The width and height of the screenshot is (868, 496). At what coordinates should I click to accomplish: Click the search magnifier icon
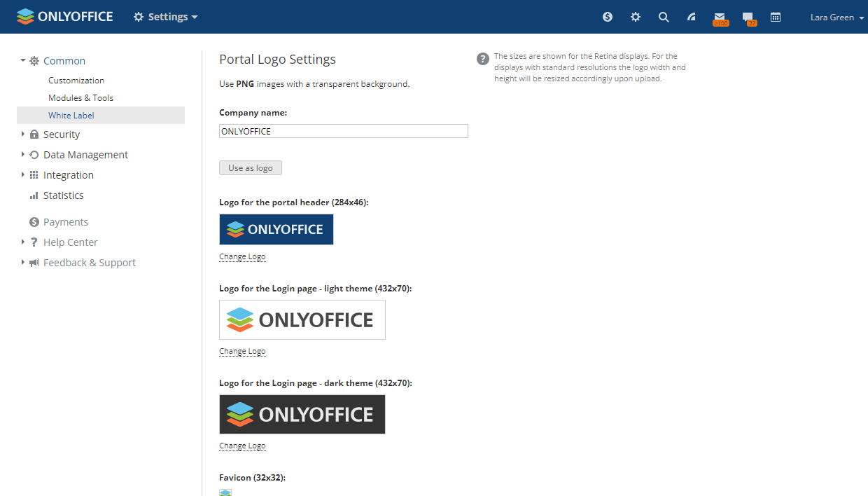point(664,17)
